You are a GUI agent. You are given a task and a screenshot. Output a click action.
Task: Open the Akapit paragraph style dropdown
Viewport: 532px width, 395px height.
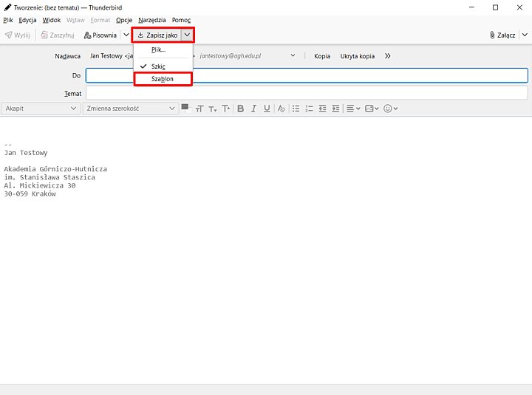pos(41,109)
